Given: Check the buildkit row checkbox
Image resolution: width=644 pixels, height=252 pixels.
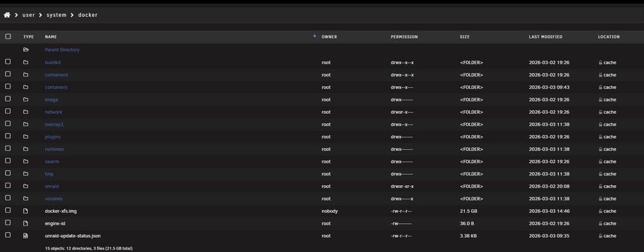Looking at the screenshot, I should tap(8, 62).
